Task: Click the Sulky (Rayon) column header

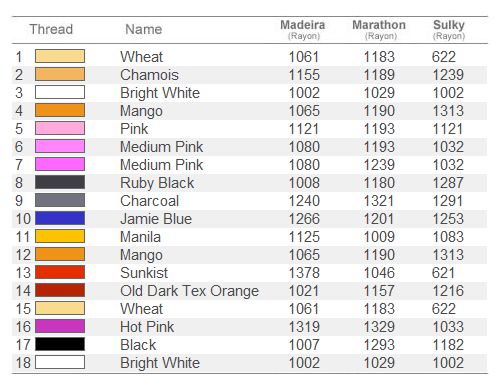Action: pos(449,30)
